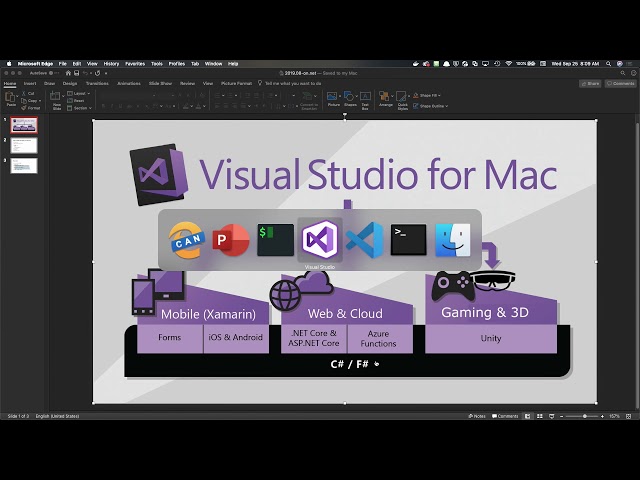Image resolution: width=640 pixels, height=480 pixels.
Task: Insert a New Slide
Action: [x=56, y=100]
